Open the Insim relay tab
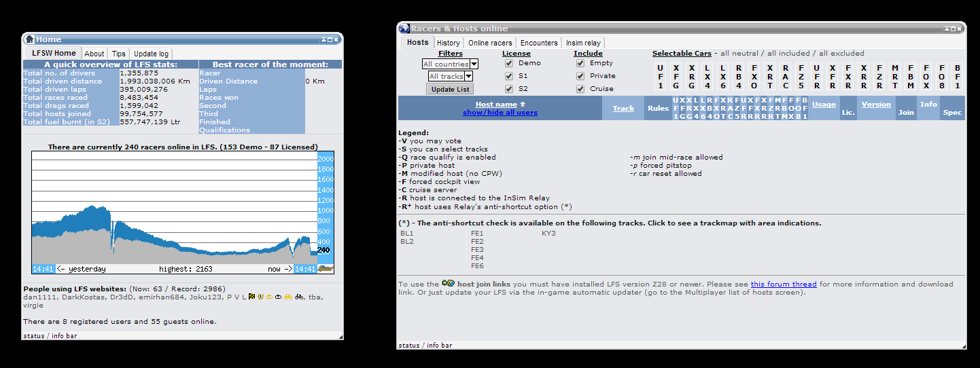 pos(583,43)
